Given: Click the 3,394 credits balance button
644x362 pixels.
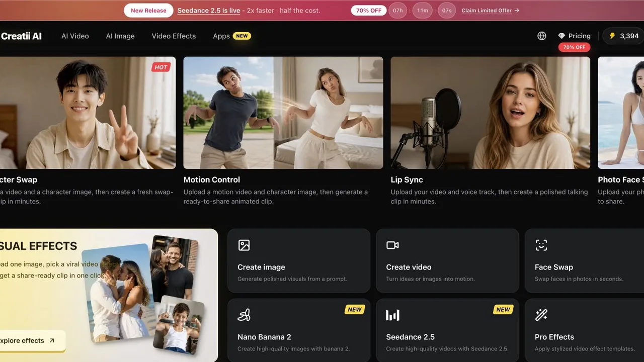Looking at the screenshot, I should (623, 36).
